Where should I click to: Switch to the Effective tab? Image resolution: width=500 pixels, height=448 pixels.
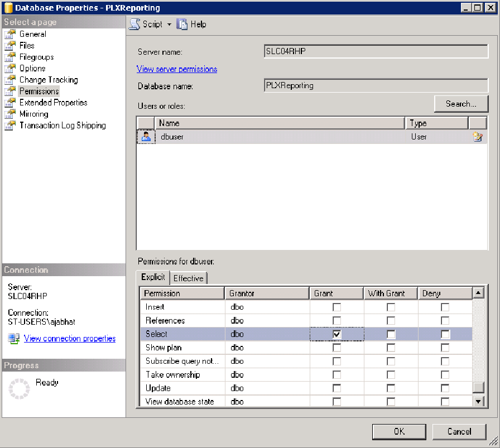click(x=189, y=278)
